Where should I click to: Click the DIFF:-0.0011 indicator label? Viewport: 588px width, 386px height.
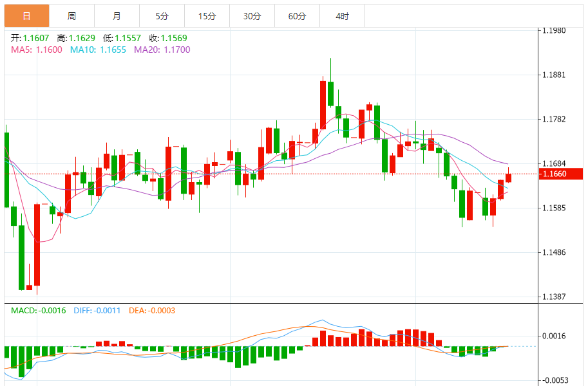[97, 310]
